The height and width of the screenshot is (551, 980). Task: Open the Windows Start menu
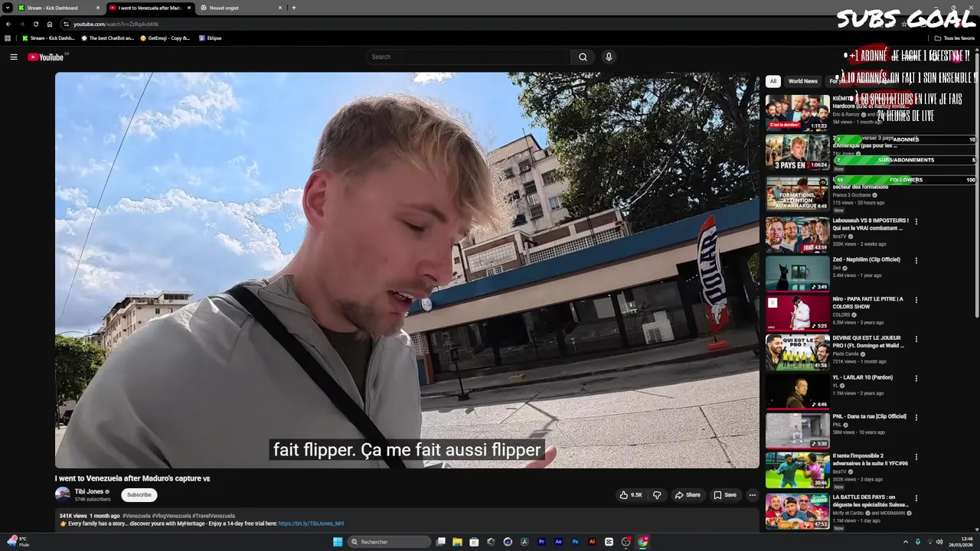pyautogui.click(x=338, y=542)
